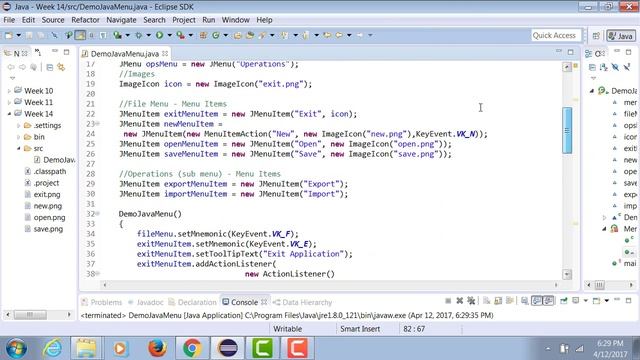Image resolution: width=640 pixels, height=360 pixels.
Task: Close the DemoJavaMenu.java editor tab
Action: tap(165, 53)
